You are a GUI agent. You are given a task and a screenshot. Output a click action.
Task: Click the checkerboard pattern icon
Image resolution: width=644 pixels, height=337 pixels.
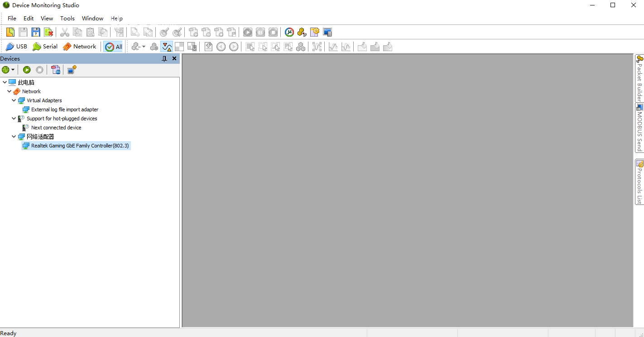(179, 47)
